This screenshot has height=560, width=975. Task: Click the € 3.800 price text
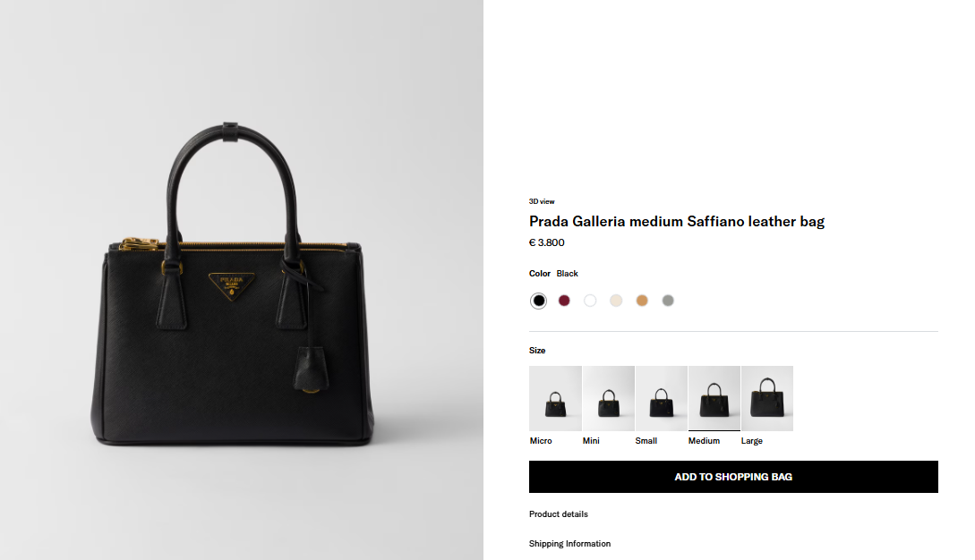click(x=547, y=242)
